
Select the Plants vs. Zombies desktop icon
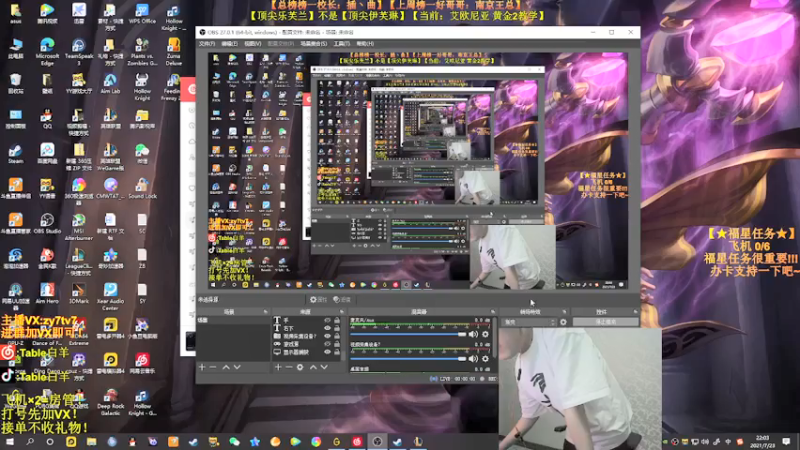(142, 52)
